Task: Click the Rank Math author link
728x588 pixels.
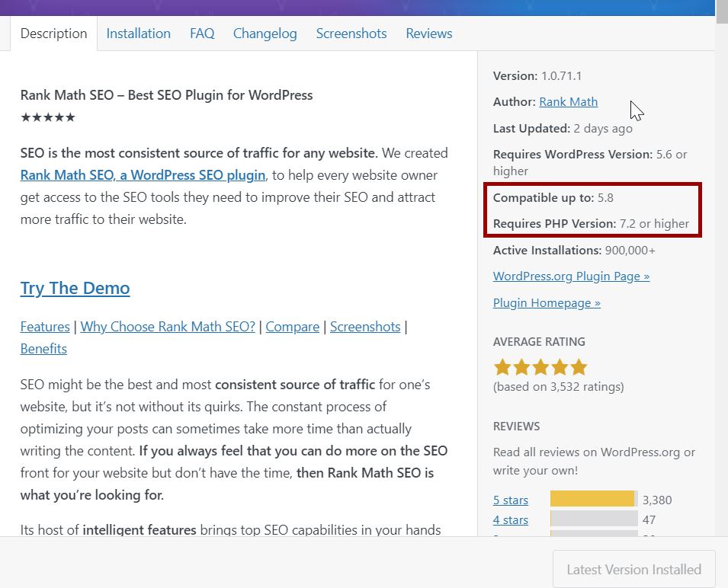Action: 568,101
